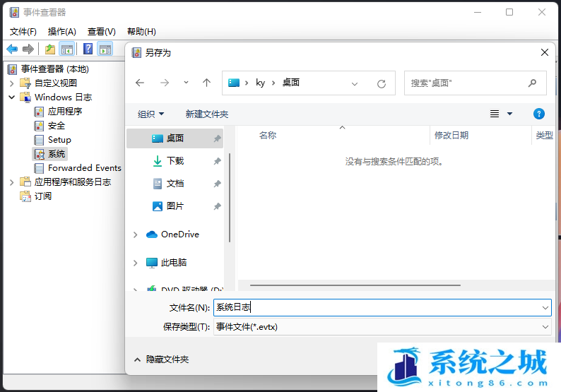Viewport: 561px width, 392px height.
Task: Open the 组织 dropdown menu
Action: click(150, 114)
